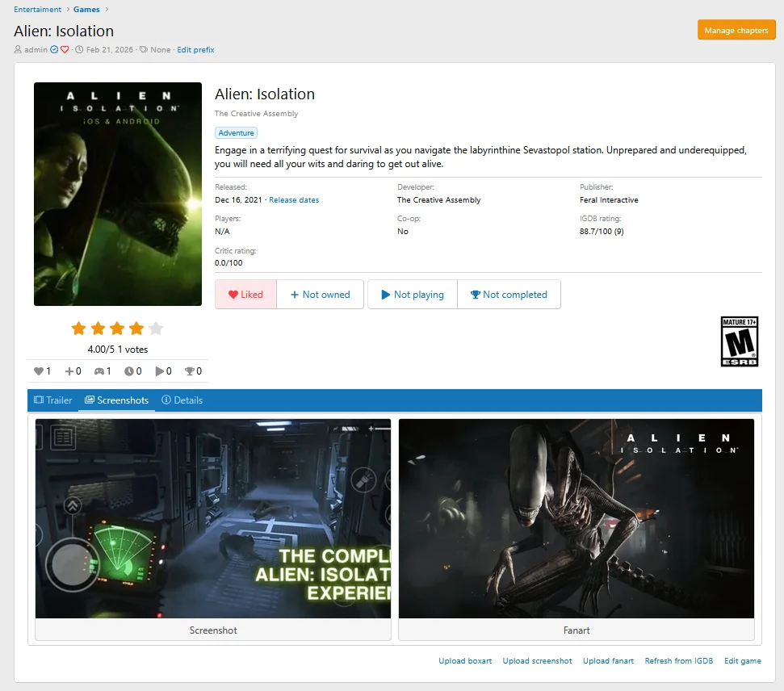Image resolution: width=784 pixels, height=691 pixels.
Task: Toggle the Liked button
Action: click(245, 295)
